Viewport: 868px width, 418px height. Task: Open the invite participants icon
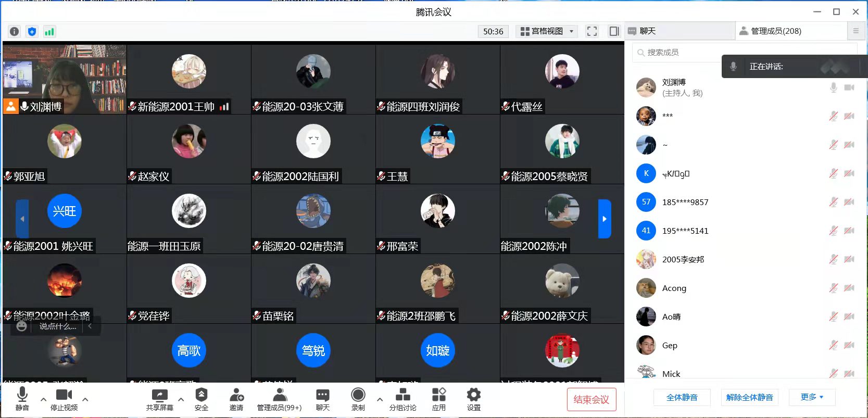[x=236, y=399]
